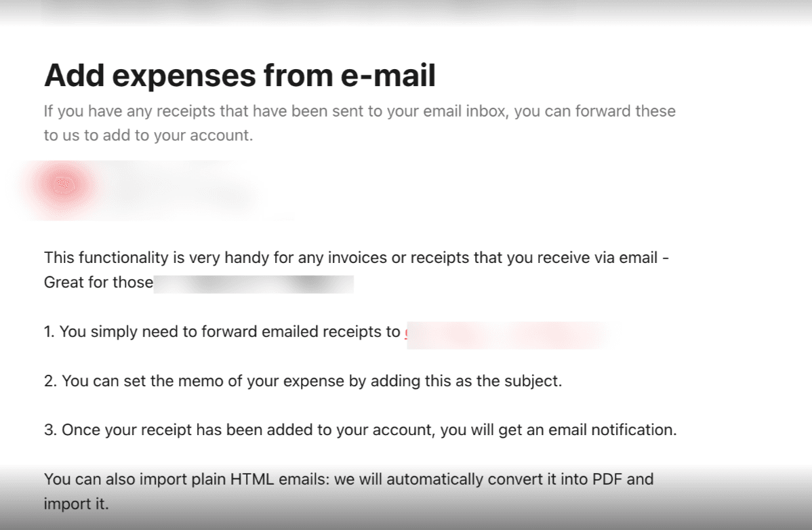
Task: Click the word "e-mail" in the heading
Action: coord(387,76)
